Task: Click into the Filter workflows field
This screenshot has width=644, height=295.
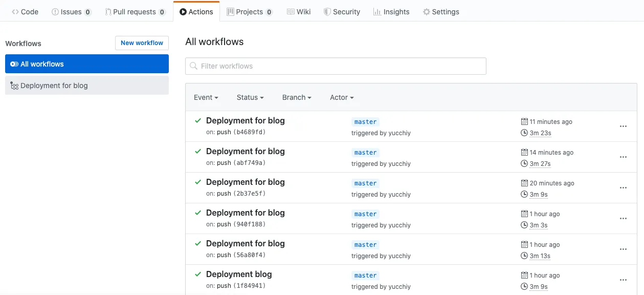Action: click(x=336, y=66)
